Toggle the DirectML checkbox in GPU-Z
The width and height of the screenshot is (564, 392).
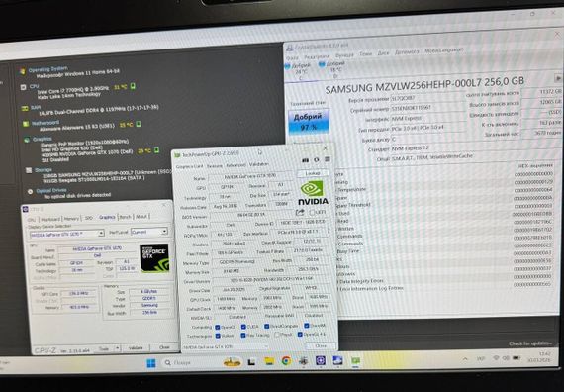coord(307,326)
